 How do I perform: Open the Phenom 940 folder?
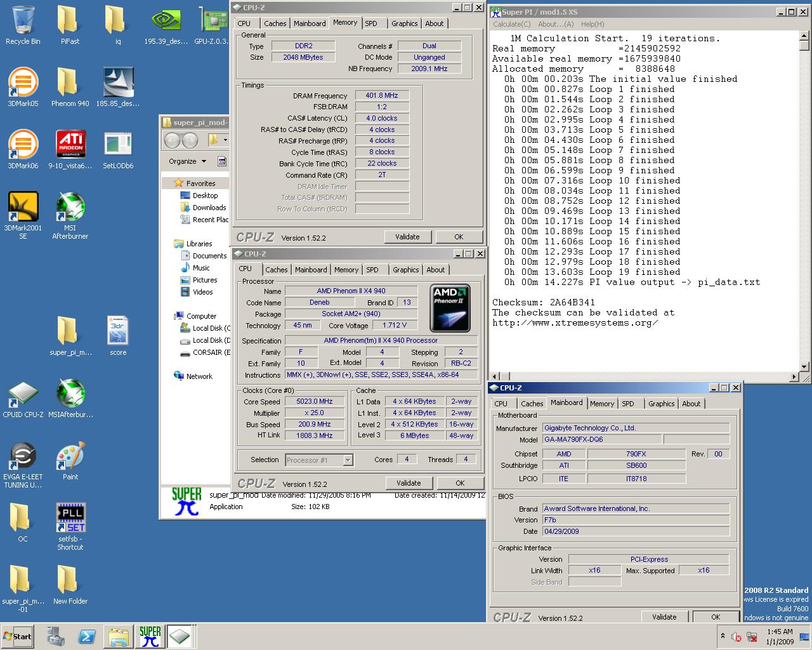point(70,87)
